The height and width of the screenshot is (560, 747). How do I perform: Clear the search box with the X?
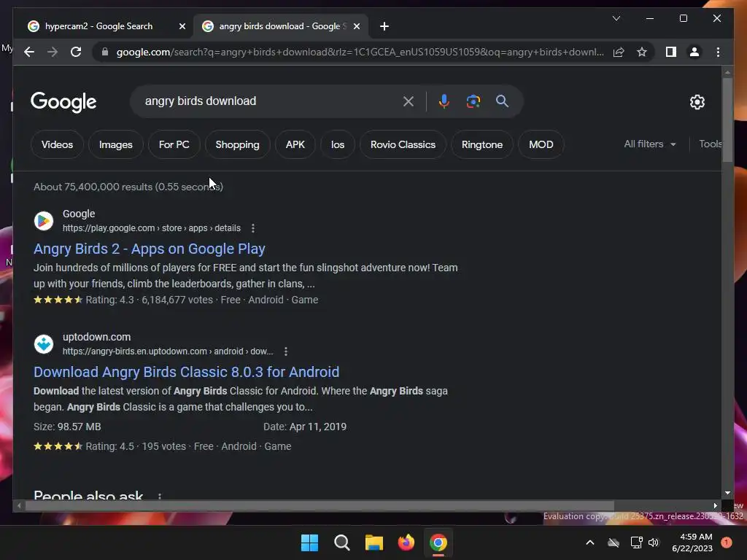point(409,101)
